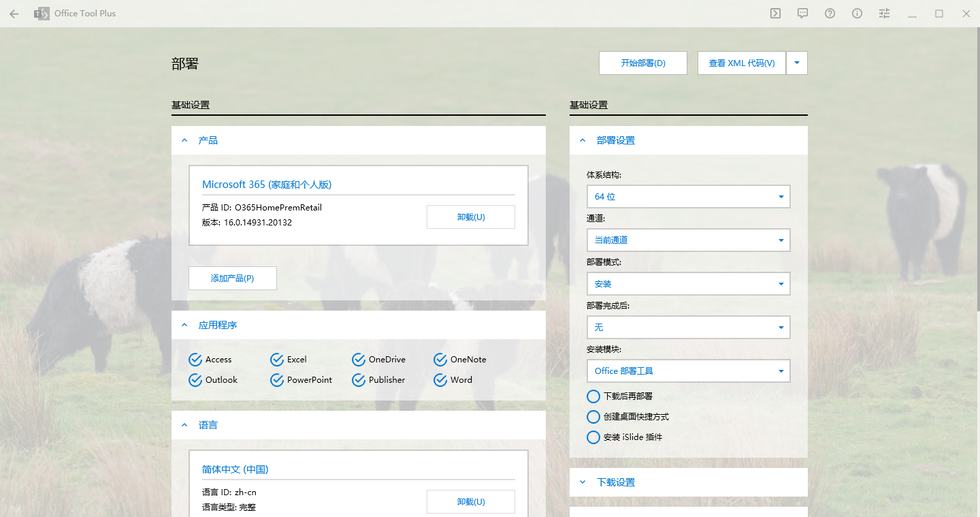Screen dimensions: 980x517
Task: Click the help question mark icon
Action: click(x=830, y=14)
